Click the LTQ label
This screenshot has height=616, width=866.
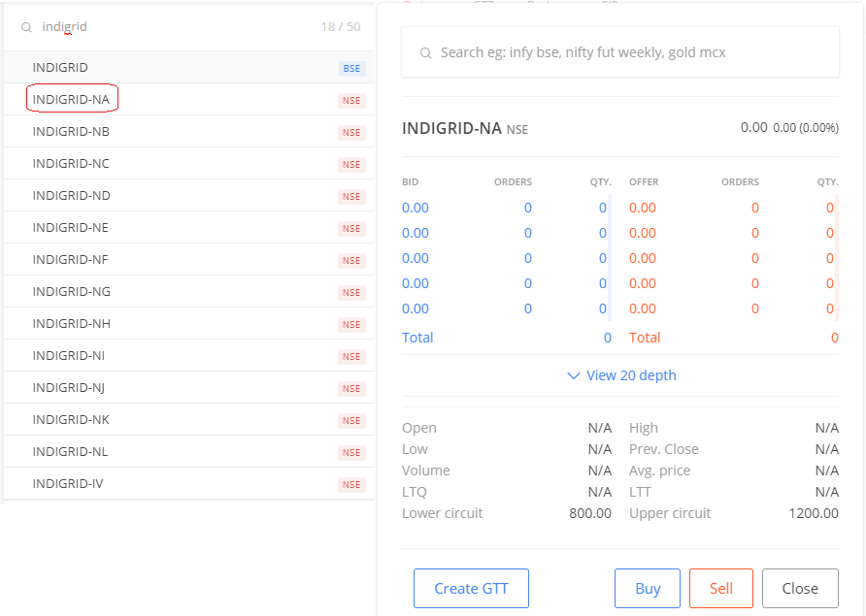tap(415, 492)
